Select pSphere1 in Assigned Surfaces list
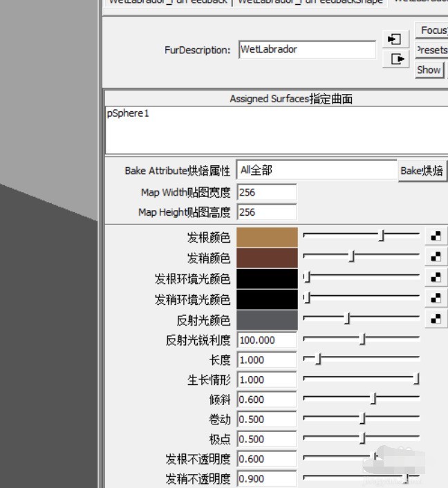Screen dimensions: 448x488 (x=128, y=113)
